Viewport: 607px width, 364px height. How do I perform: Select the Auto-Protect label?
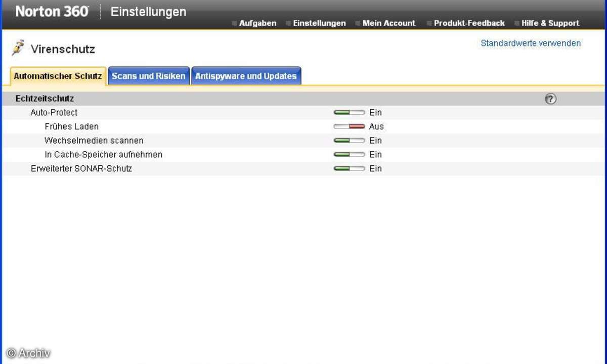coord(54,112)
